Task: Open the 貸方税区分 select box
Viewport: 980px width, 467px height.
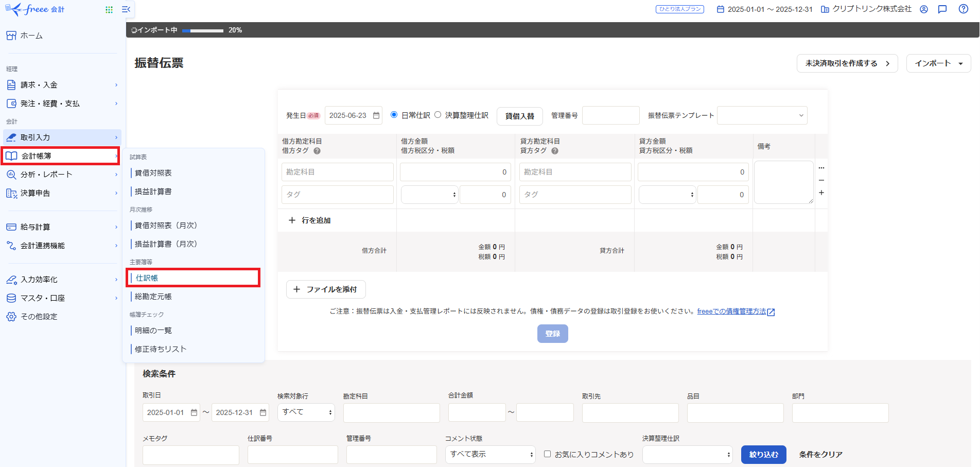Action: (x=667, y=195)
